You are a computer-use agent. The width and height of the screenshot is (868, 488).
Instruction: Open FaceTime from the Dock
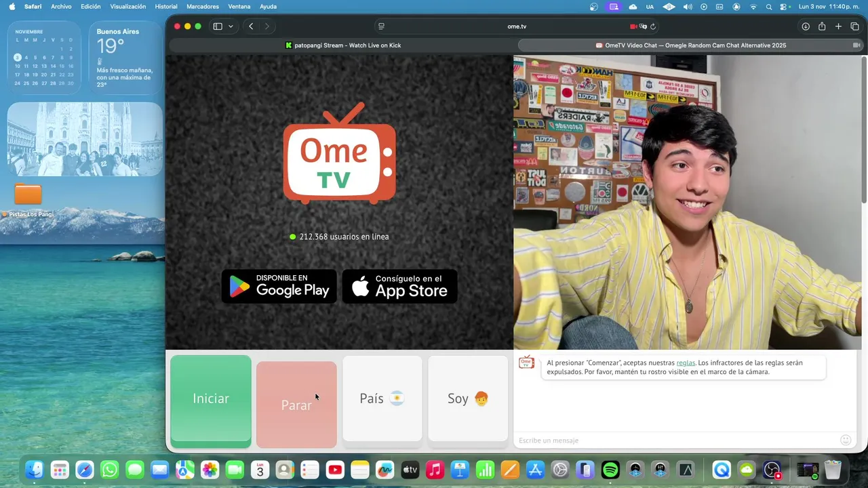tap(235, 470)
